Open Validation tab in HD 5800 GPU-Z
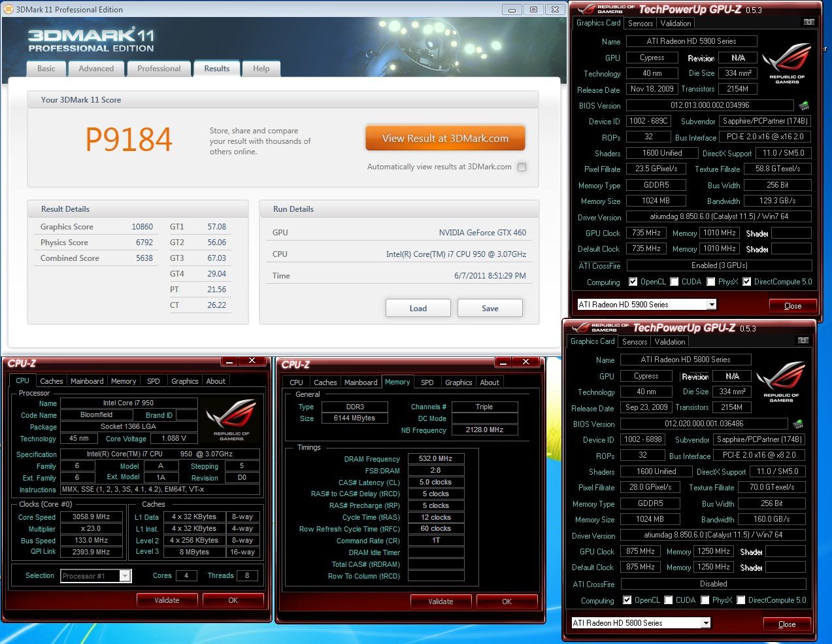This screenshot has width=832, height=644. click(670, 341)
